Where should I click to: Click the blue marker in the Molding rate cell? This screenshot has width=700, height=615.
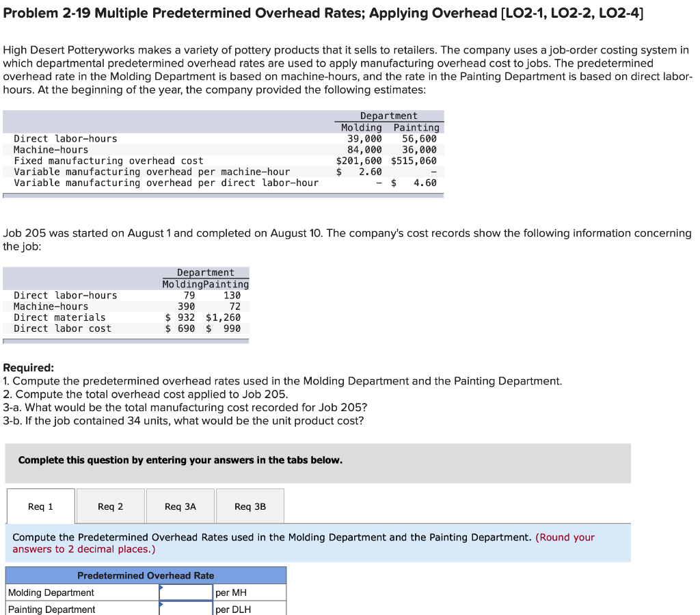160,587
